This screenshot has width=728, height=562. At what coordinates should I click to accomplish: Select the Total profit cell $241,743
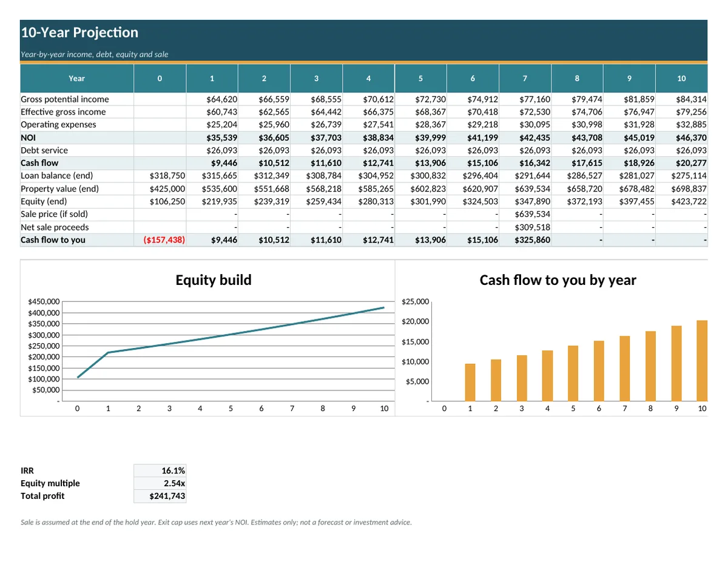160,496
